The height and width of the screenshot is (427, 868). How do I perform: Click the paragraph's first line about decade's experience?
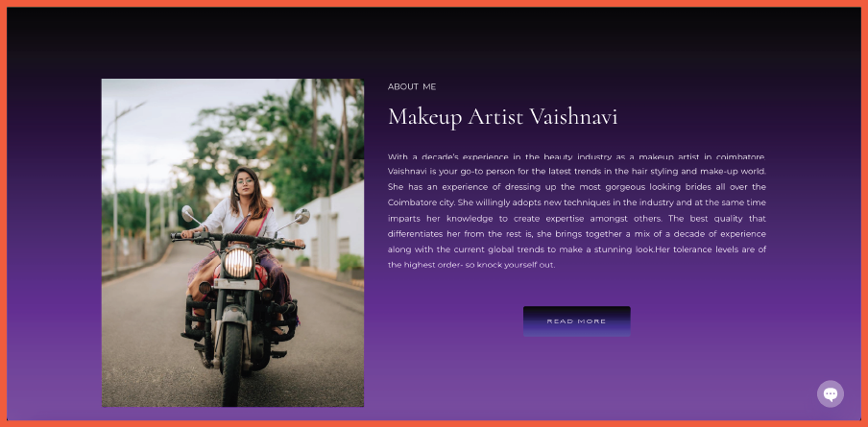click(577, 156)
